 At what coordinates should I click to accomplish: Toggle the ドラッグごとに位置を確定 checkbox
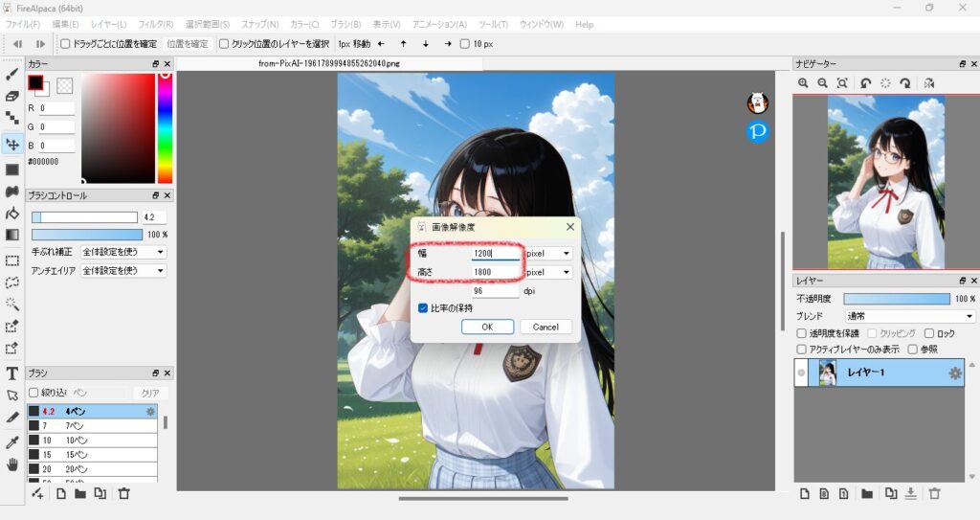[65, 43]
